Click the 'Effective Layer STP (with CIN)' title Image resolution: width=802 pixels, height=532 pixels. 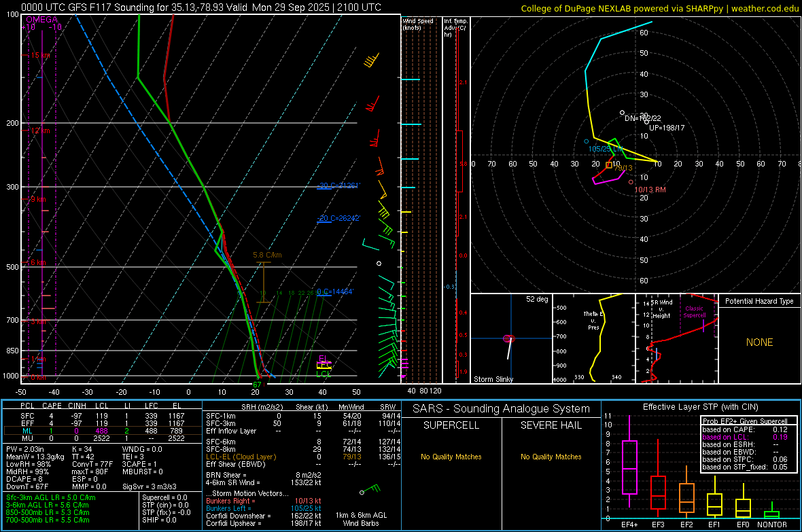700,407
